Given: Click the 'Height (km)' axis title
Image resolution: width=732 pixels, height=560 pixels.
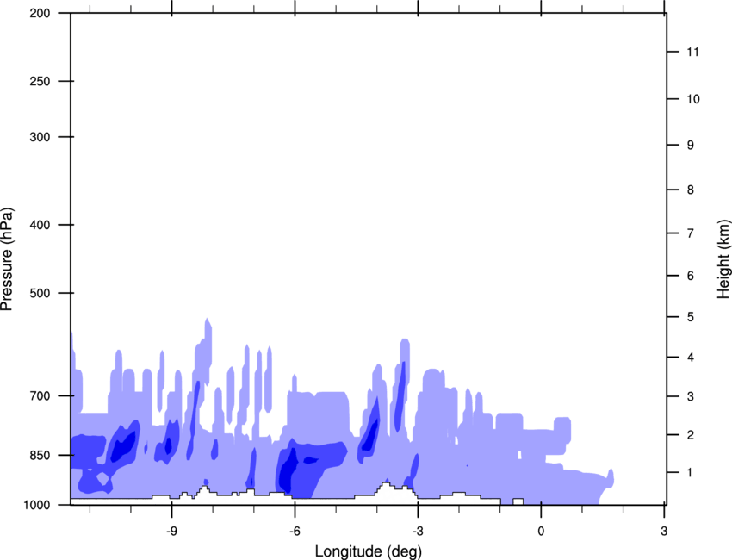Looking at the screenshot, I should pyautogui.click(x=723, y=258).
